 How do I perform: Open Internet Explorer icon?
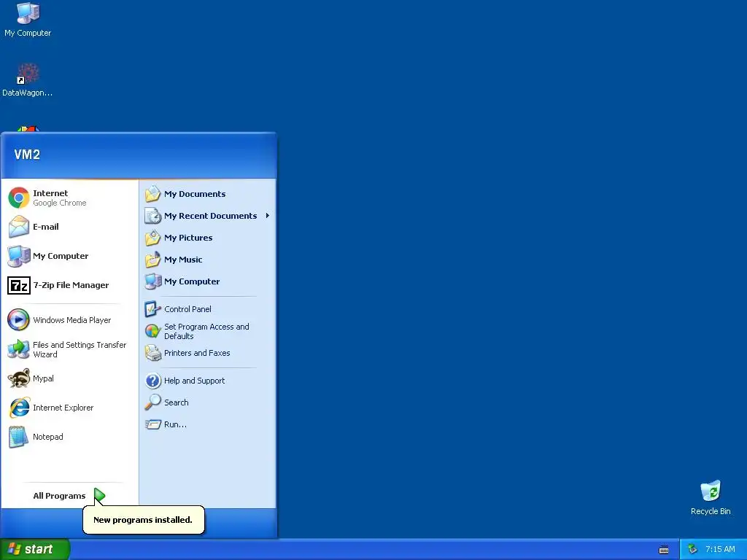pyautogui.click(x=19, y=408)
